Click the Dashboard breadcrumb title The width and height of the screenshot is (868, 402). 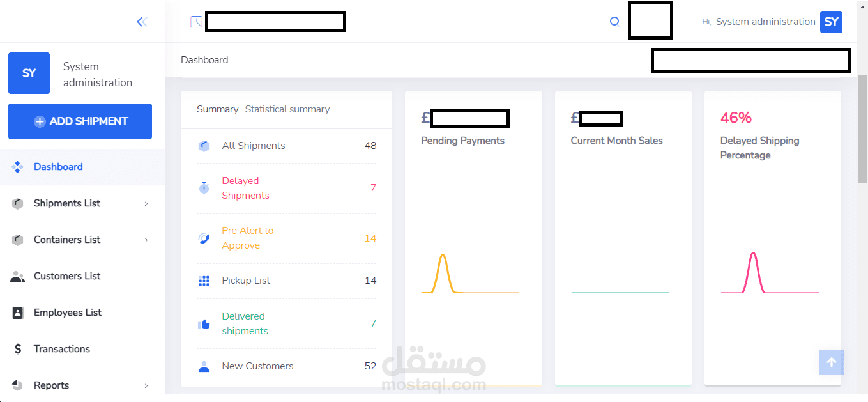point(204,60)
